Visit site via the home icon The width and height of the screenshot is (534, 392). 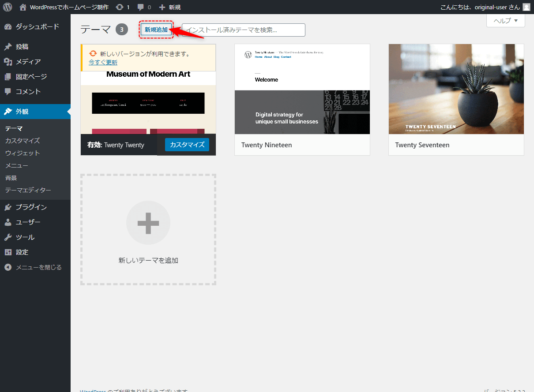tap(23, 7)
